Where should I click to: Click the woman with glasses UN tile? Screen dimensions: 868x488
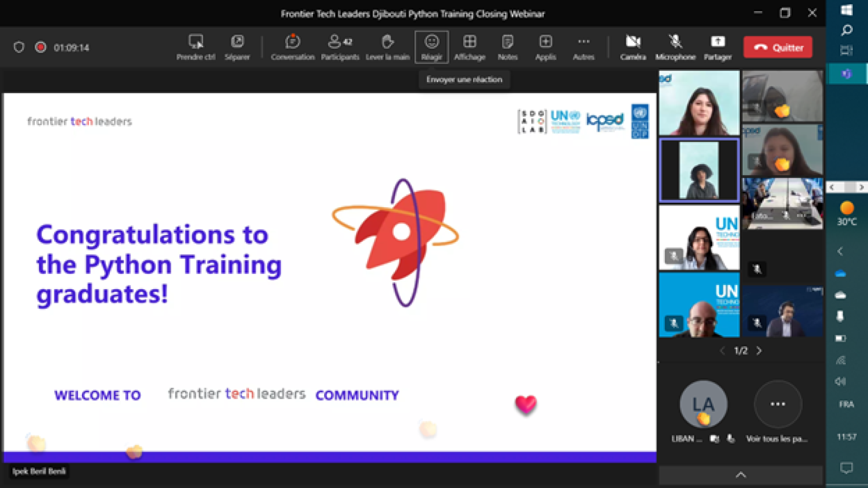click(699, 238)
